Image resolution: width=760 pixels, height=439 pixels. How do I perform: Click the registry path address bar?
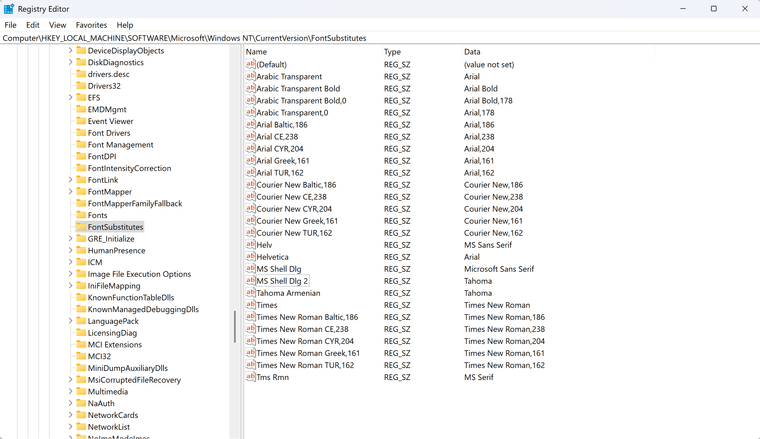(x=380, y=38)
